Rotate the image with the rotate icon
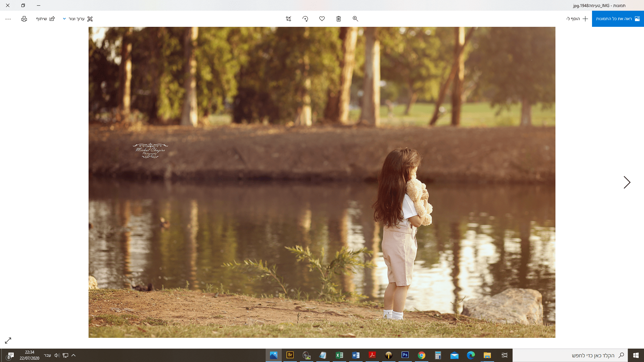 click(305, 19)
